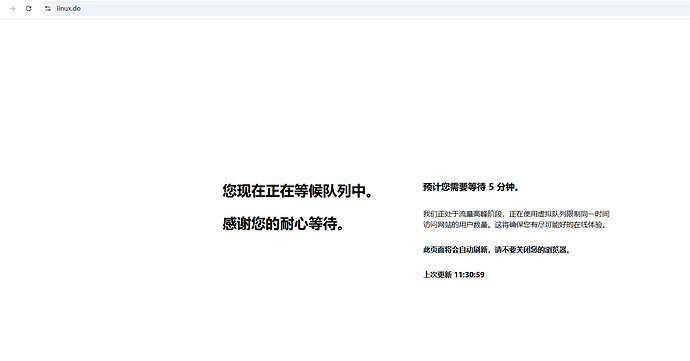The image size is (690, 361).
Task: Click the paragraph beginning 我们正处于流量高峰阶段
Action: point(516,219)
